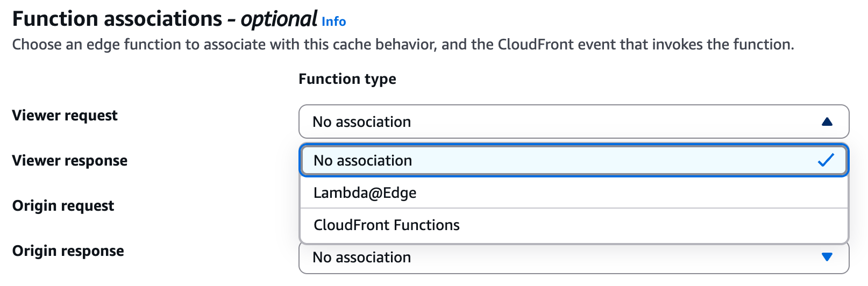
Task: Expand Origin response dropdown with the down arrow
Action: tap(827, 258)
